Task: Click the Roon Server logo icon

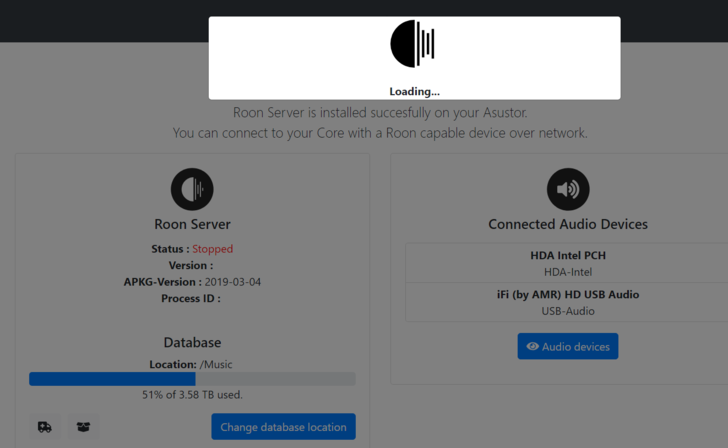Action: coord(192,189)
